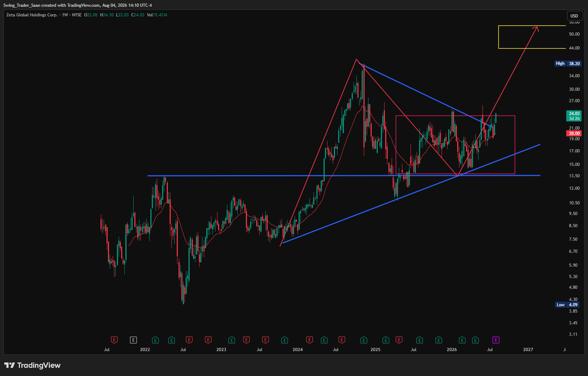Click the green earnings marker just left of 2026
Screen dimensions: 588x376
(439, 340)
